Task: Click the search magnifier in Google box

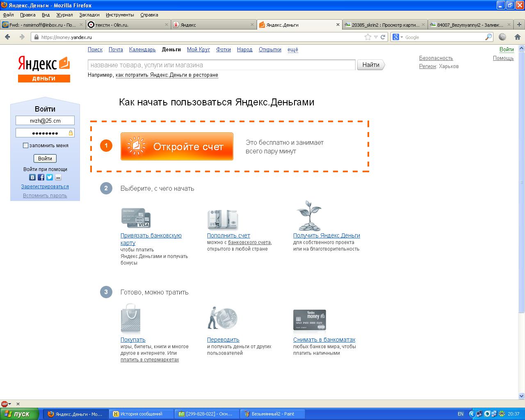Action: point(488,37)
